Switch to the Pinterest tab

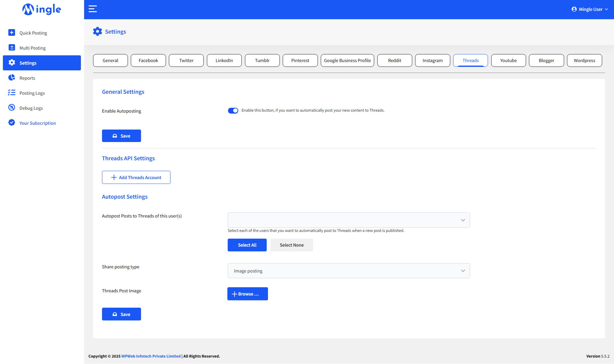click(x=300, y=60)
